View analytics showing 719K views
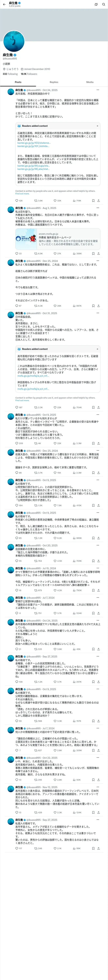The height and width of the screenshot is (980, 108). tap(77, 200)
